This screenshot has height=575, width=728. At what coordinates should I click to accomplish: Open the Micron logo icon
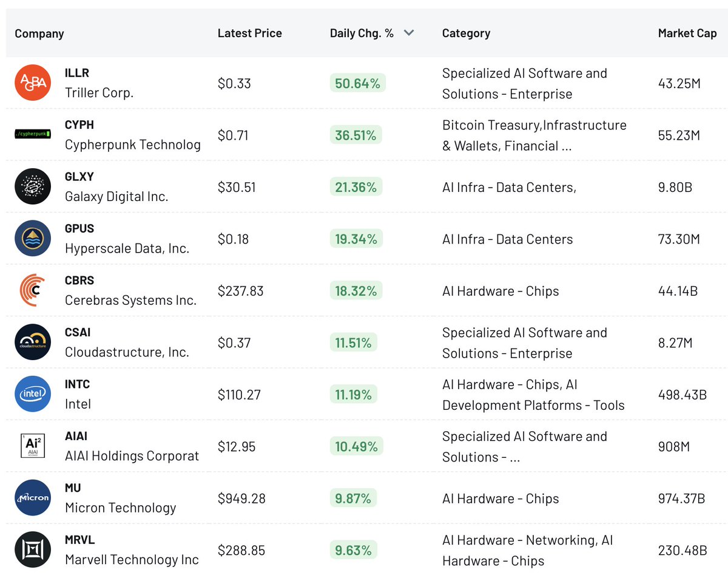click(x=33, y=498)
